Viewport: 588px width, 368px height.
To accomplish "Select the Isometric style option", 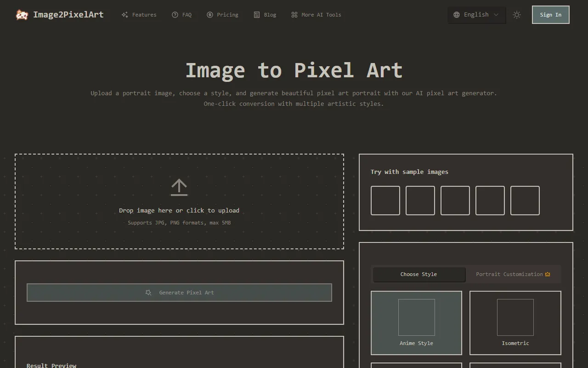I will coord(515,322).
